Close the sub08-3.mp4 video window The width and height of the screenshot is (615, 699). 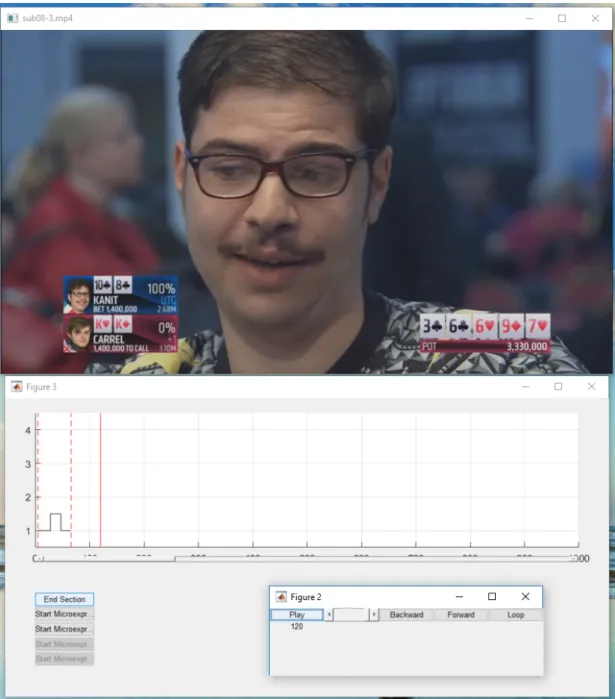[x=595, y=18]
